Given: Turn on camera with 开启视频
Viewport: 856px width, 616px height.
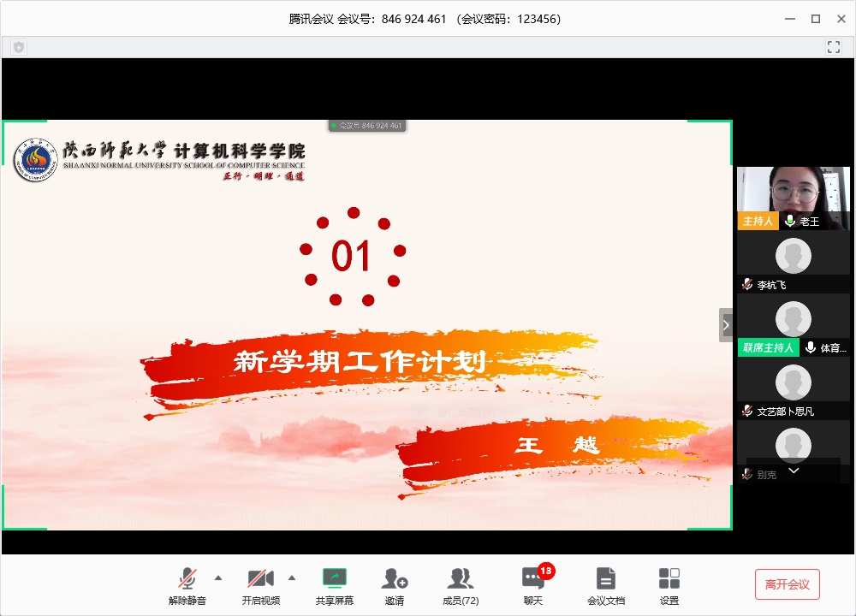Looking at the screenshot, I should click(x=260, y=585).
